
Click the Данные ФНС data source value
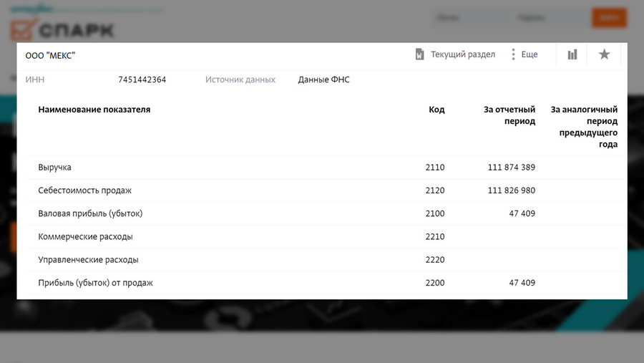coord(323,79)
